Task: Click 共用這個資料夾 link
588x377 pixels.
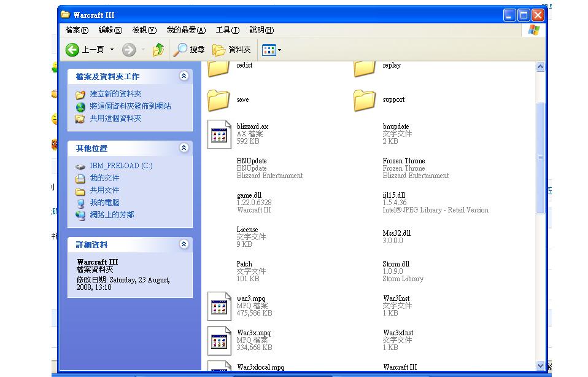Action: 115,119
